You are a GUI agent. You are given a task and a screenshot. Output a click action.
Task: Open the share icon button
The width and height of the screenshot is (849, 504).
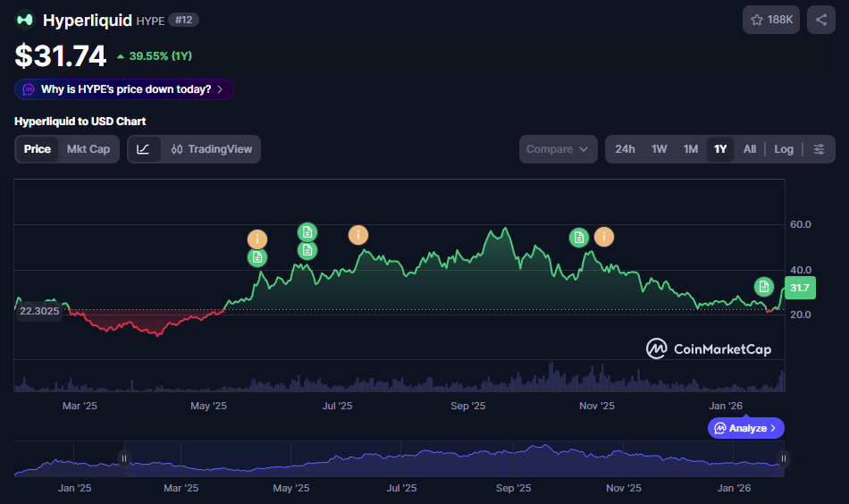820,20
